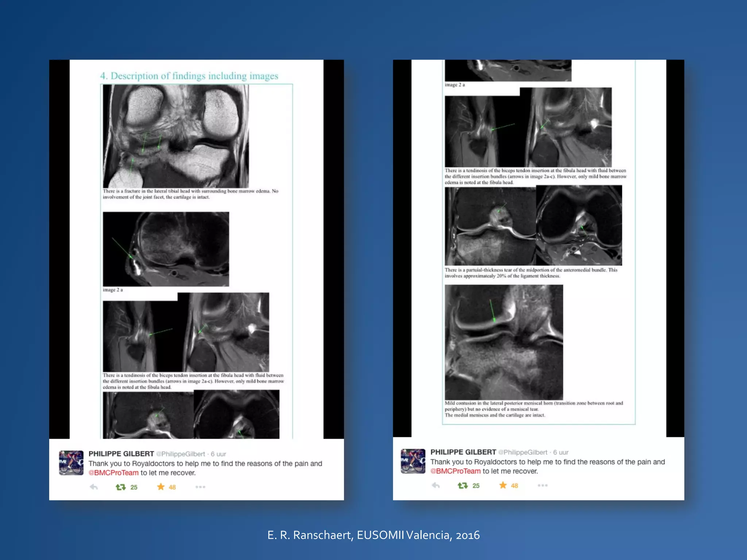Viewport: 747px width, 560px height.
Task: Click reply arrow on left tweet
Action: [94, 487]
